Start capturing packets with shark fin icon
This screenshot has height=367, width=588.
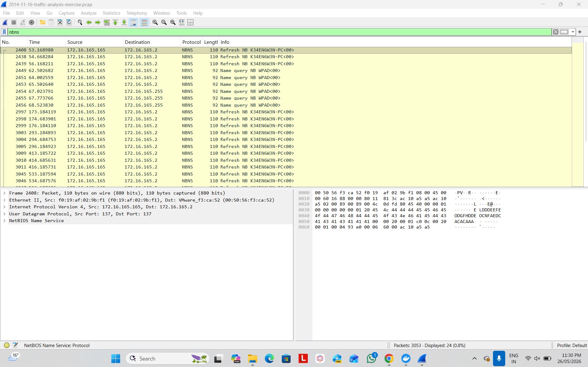[x=5, y=22]
